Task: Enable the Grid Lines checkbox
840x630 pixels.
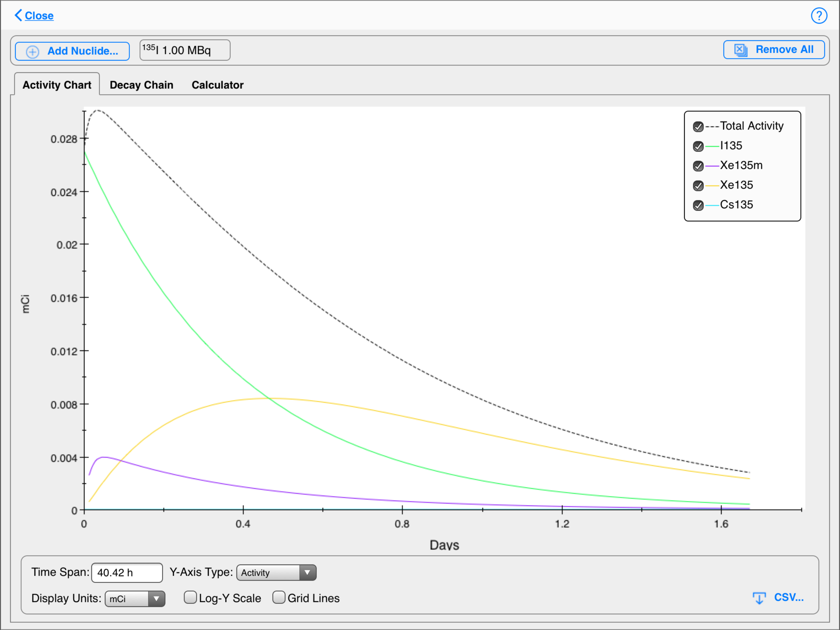Action: [279, 598]
